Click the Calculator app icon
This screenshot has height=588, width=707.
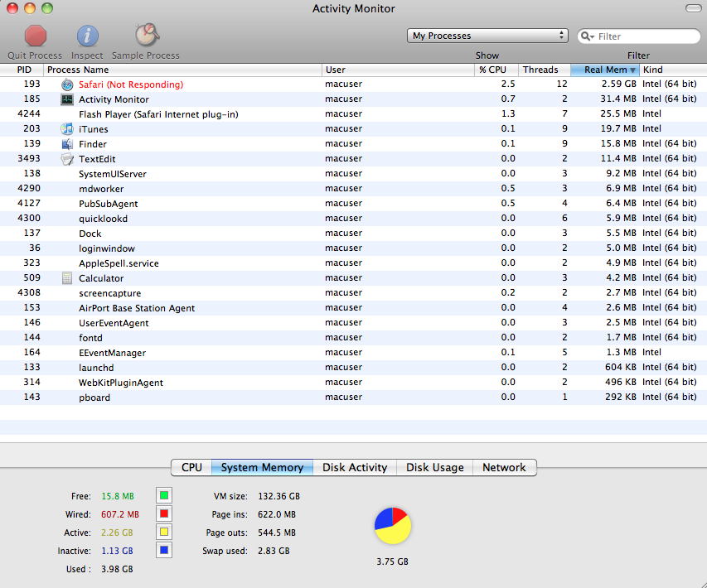pos(67,278)
